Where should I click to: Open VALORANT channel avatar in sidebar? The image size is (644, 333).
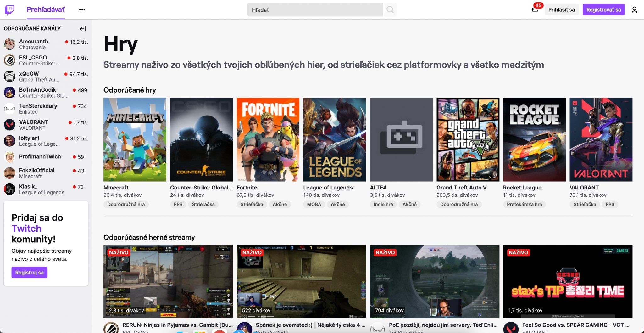coord(10,125)
